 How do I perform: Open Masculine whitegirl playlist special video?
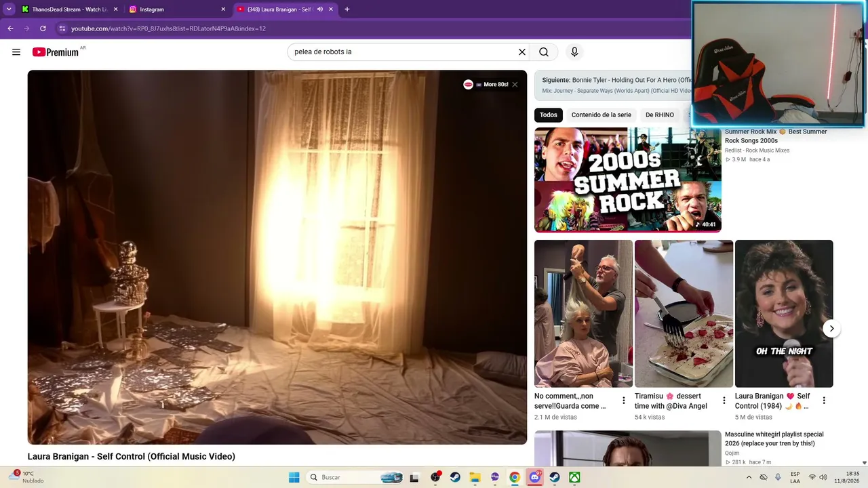tap(774, 439)
